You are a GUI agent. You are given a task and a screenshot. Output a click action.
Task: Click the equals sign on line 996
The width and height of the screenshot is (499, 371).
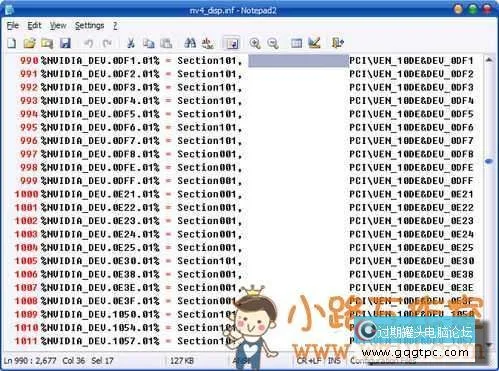click(x=168, y=141)
